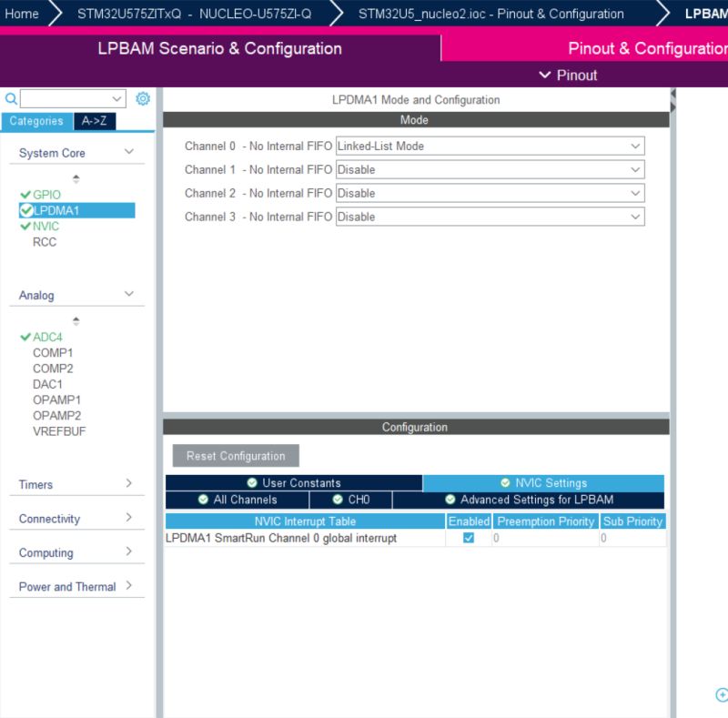The image size is (728, 718).
Task: Select NVIC in System Core
Action: pos(45,227)
